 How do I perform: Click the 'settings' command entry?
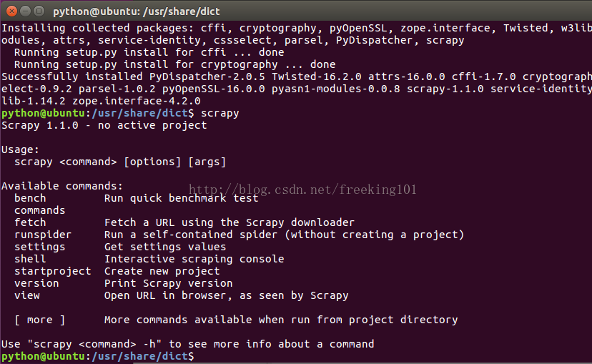[39, 247]
